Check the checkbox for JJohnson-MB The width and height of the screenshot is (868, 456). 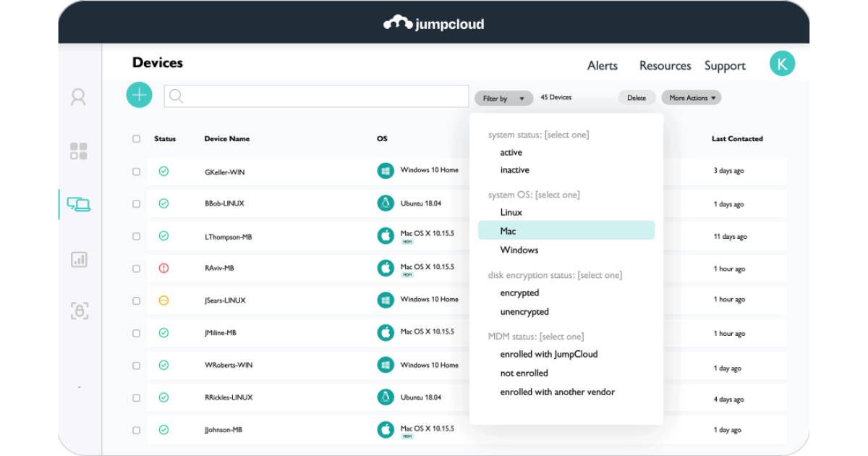pos(136,429)
